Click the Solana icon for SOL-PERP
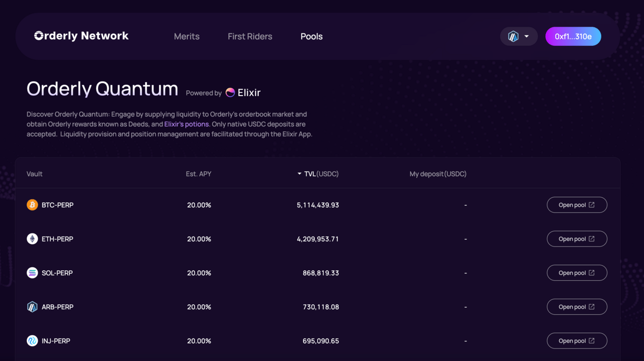The image size is (644, 361). point(32,273)
